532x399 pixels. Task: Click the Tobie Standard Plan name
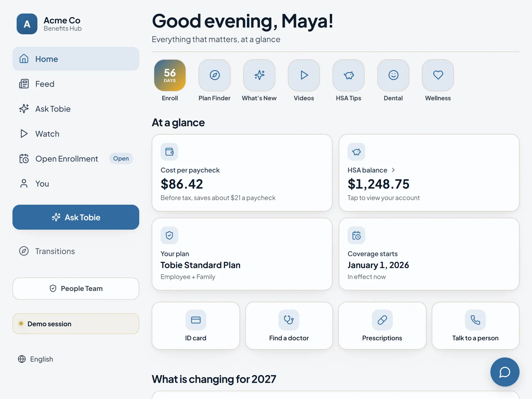point(200,265)
